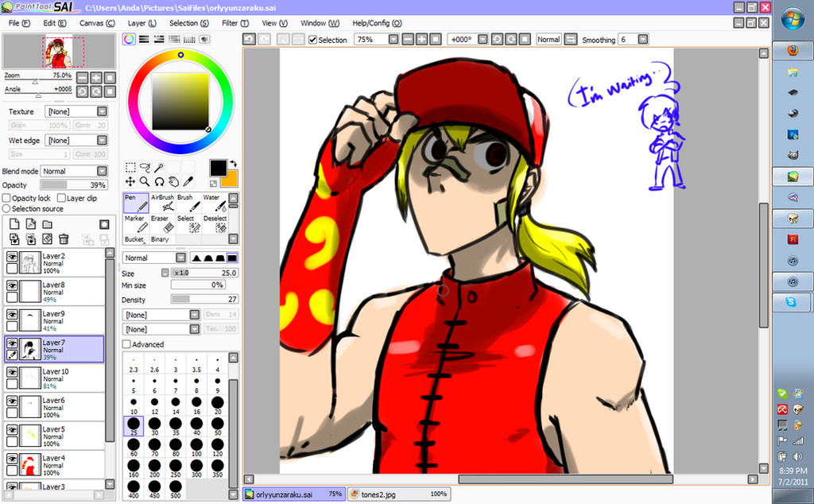Enable the Layer clip checkbox
This screenshot has height=504, width=814.
[61, 198]
